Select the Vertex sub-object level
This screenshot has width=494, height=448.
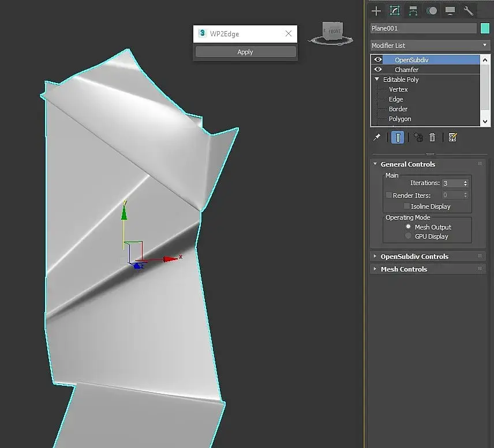coord(398,89)
